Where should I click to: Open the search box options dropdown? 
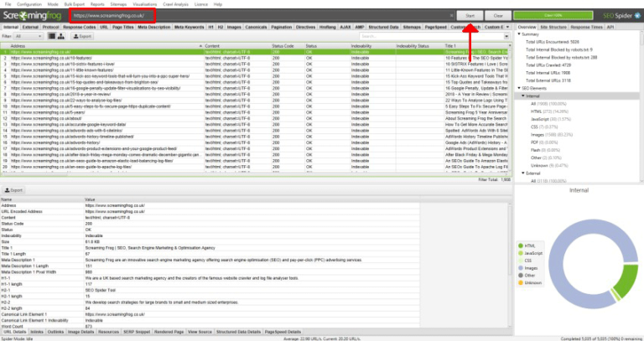(506, 37)
